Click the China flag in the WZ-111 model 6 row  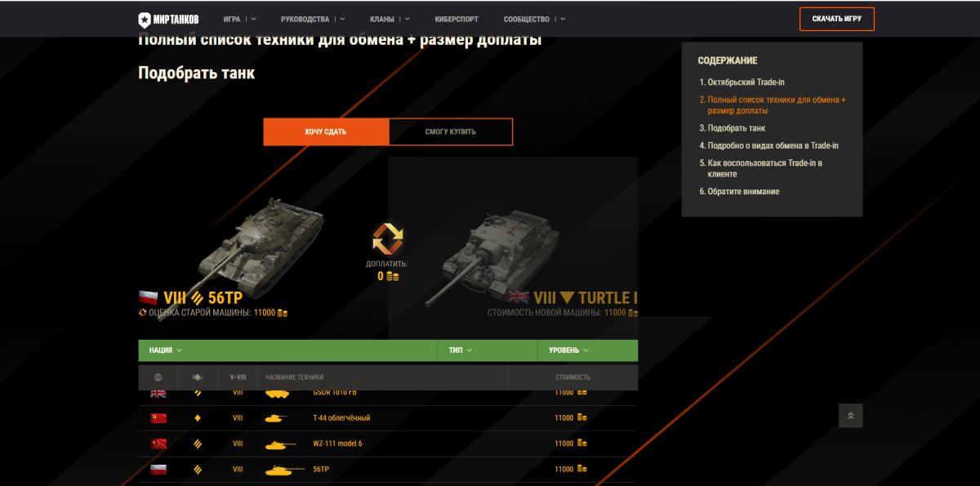[158, 444]
